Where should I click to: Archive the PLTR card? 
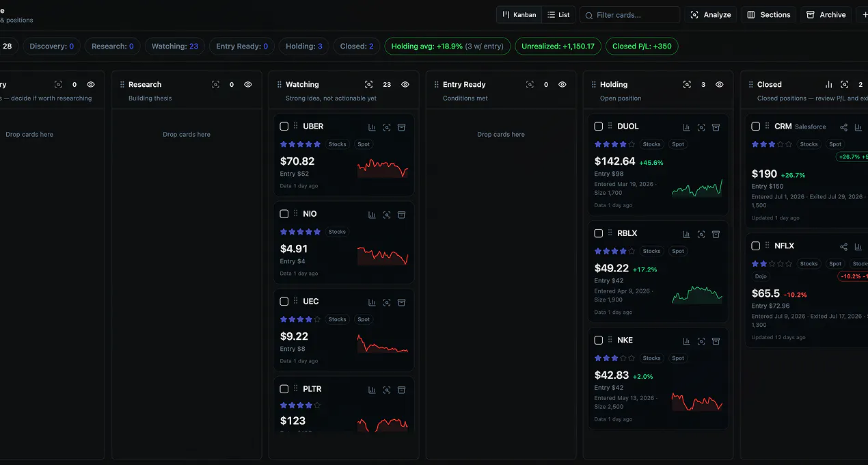(402, 390)
